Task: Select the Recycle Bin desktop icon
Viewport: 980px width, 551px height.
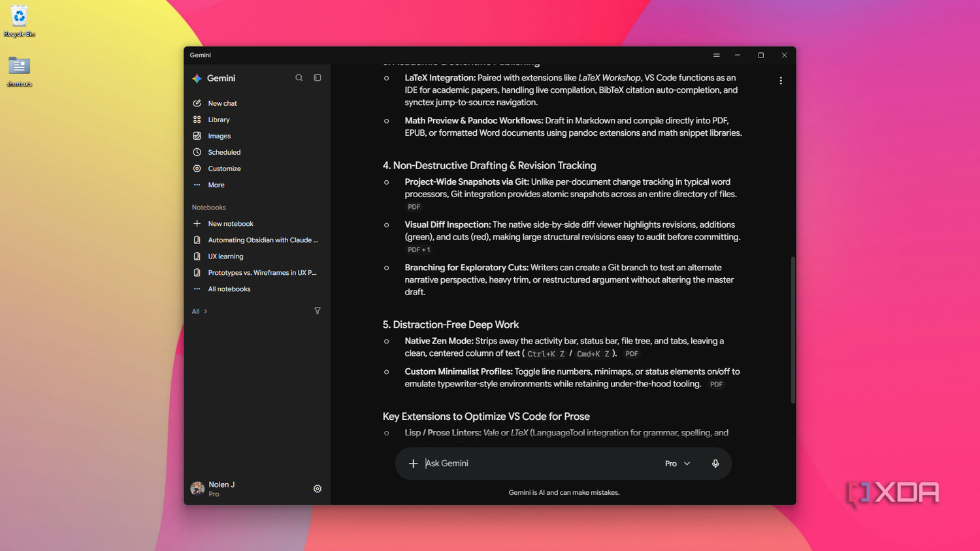Action: [20, 21]
